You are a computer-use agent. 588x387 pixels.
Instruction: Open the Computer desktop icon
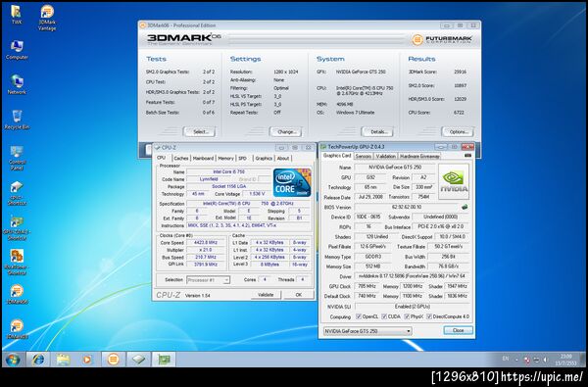pos(17,50)
